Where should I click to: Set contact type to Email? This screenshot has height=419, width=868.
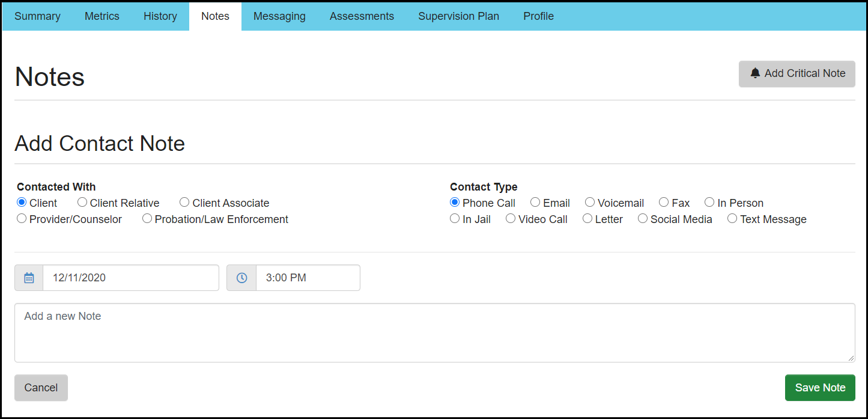pos(535,203)
